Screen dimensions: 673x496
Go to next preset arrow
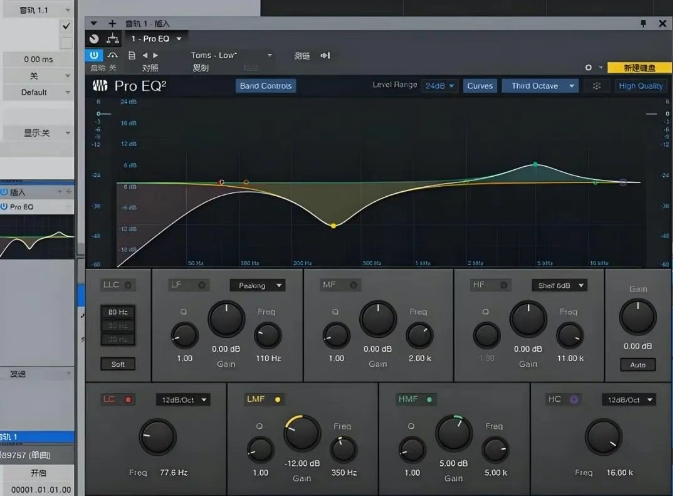(x=155, y=55)
